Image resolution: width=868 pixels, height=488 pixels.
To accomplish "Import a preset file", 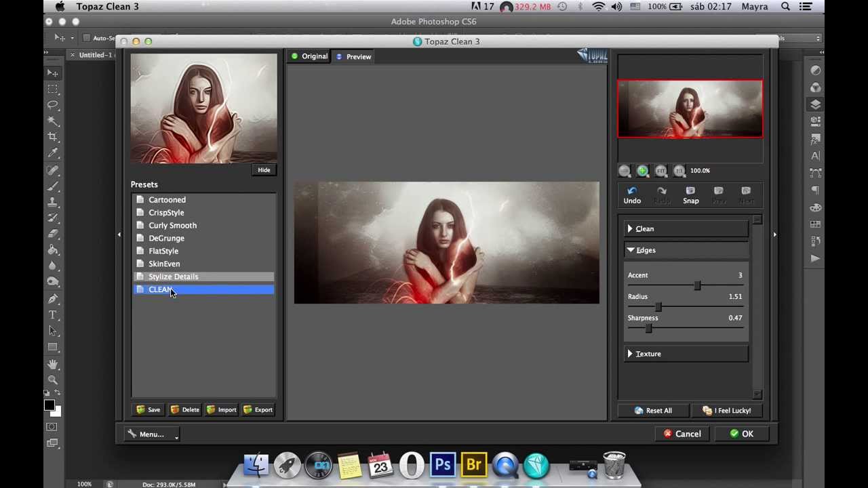I will pyautogui.click(x=222, y=410).
